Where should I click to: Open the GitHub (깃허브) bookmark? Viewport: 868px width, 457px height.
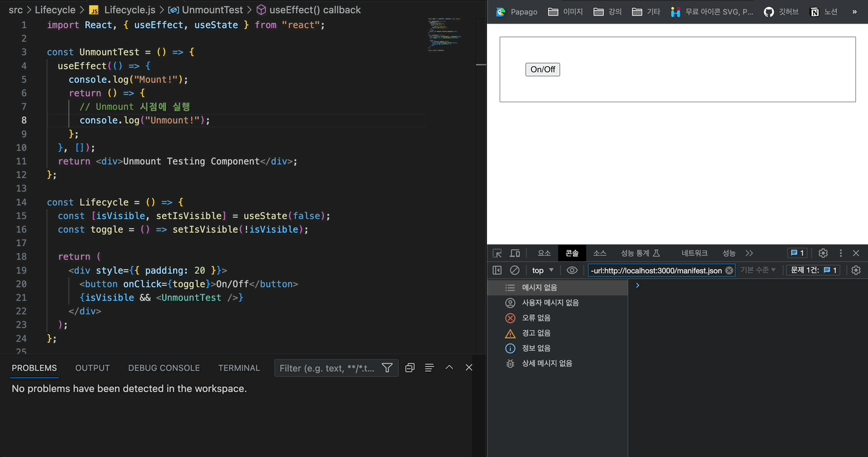point(781,12)
